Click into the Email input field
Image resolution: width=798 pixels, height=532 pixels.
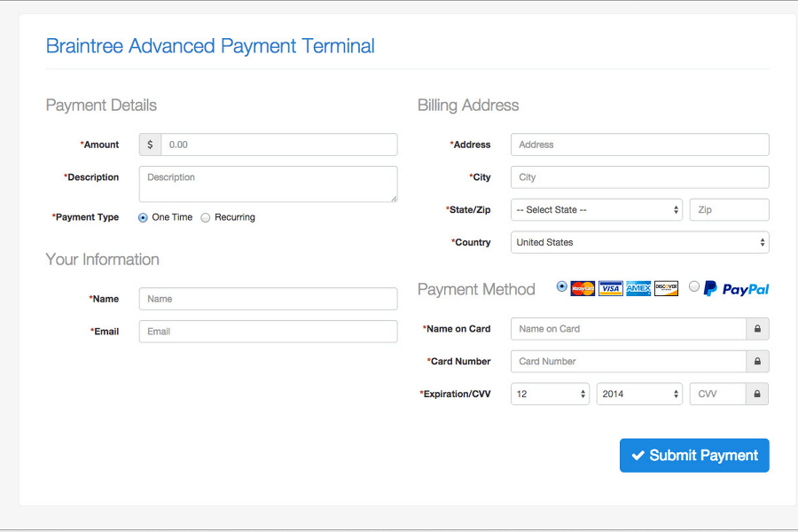coord(268,332)
